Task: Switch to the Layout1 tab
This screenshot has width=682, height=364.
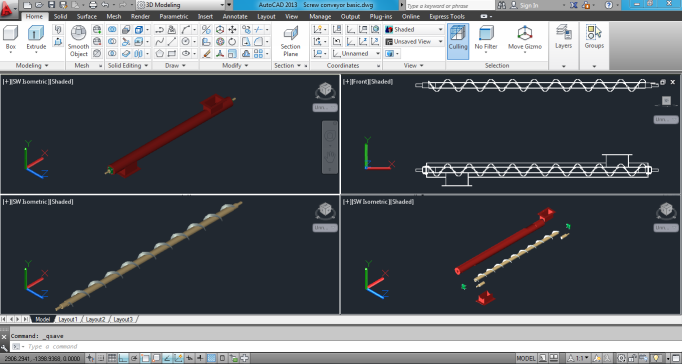Action: click(68, 319)
